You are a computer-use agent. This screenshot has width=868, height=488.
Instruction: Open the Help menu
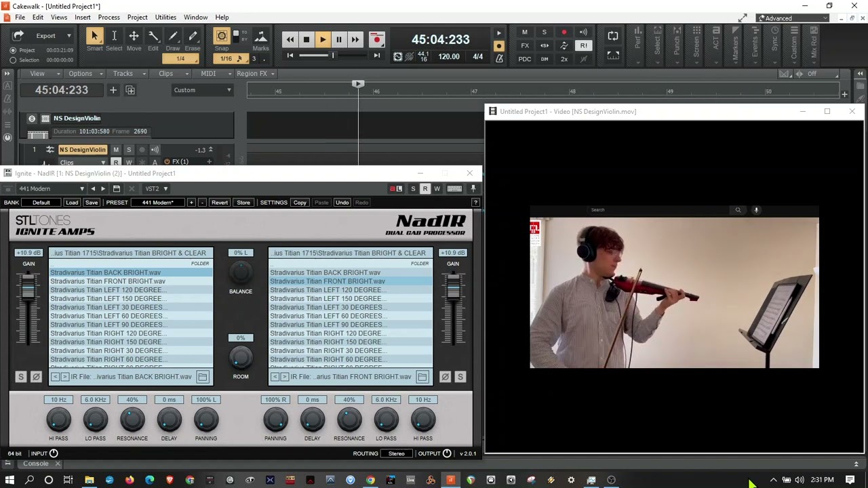(222, 17)
